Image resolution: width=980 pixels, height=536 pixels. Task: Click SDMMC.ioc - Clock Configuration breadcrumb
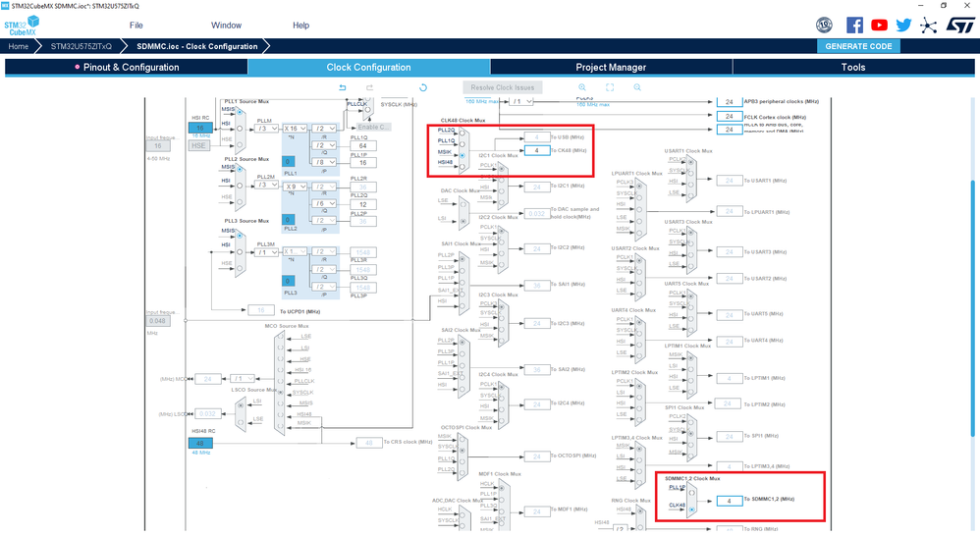pyautogui.click(x=196, y=46)
